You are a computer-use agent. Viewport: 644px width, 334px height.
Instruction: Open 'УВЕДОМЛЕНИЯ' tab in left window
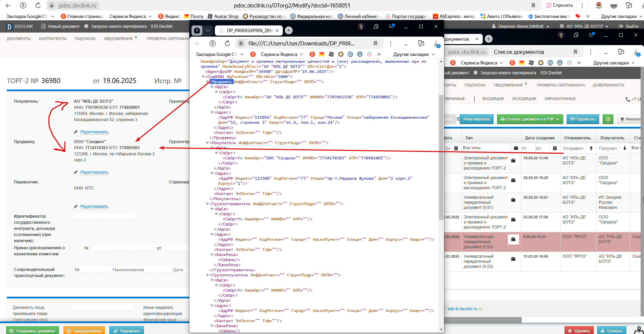point(118,39)
